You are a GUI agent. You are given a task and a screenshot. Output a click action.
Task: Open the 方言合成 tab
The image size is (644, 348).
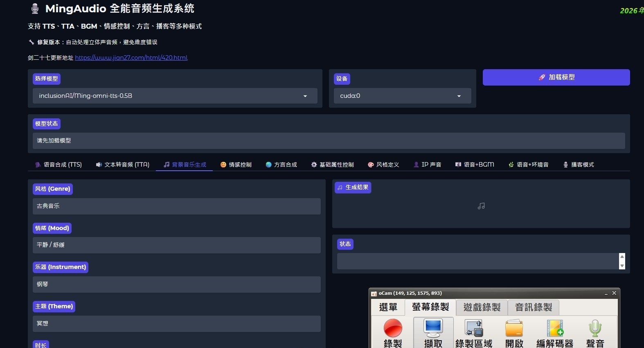281,165
